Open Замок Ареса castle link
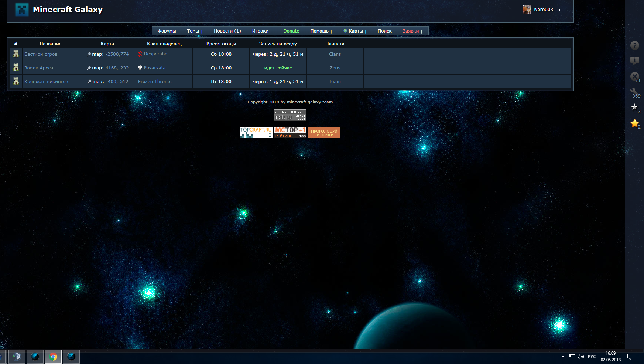The height and width of the screenshot is (364, 644). coord(39,68)
